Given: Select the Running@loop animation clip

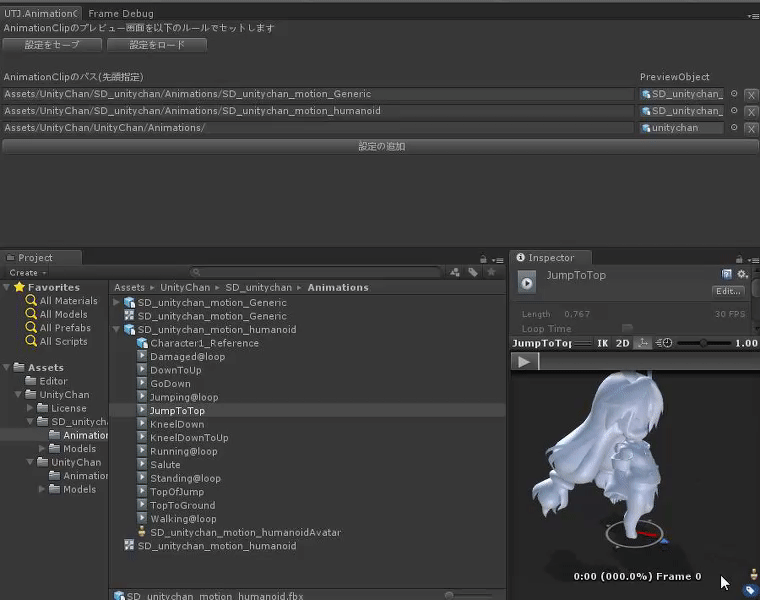Looking at the screenshot, I should [184, 452].
